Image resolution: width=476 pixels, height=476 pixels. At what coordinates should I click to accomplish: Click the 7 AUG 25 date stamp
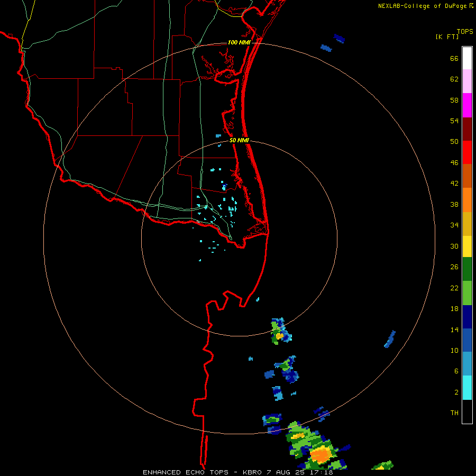pos(285,472)
